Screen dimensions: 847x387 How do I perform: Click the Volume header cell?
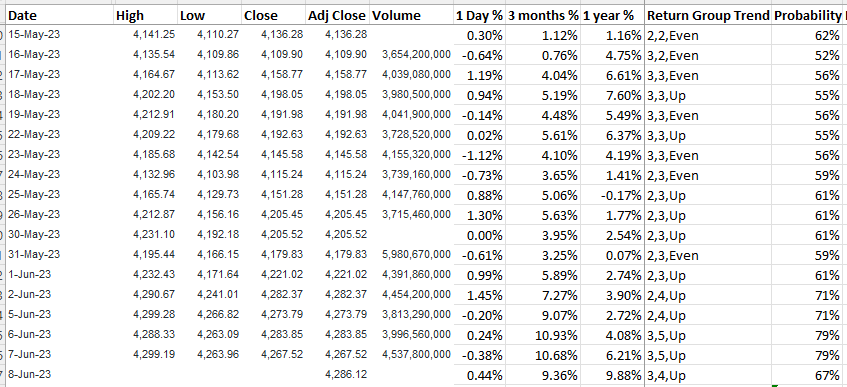(412, 16)
